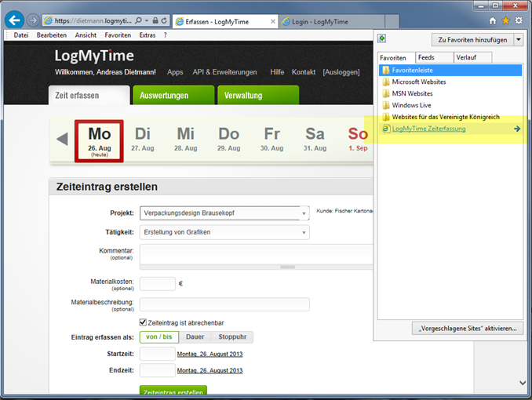Open the Home page icon
The width and height of the screenshot is (532, 400).
(493, 20)
